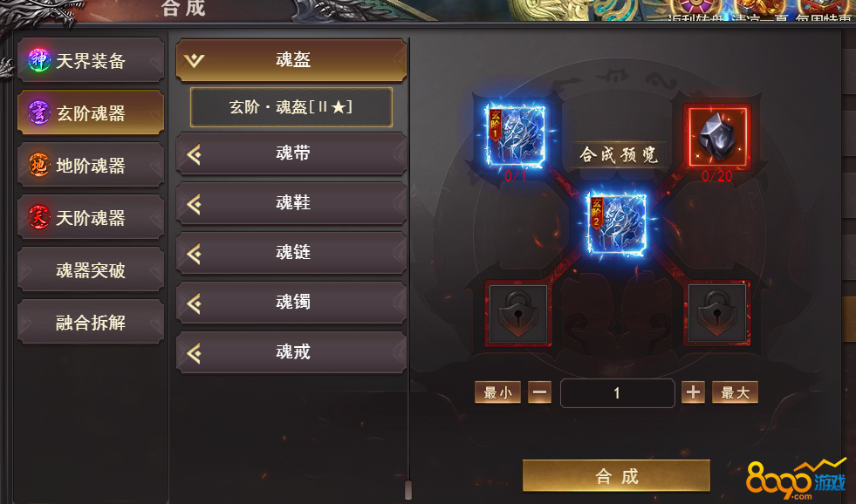Screen dimensions: 856x504
Task: Click the 合成 craft button
Action: [616, 475]
